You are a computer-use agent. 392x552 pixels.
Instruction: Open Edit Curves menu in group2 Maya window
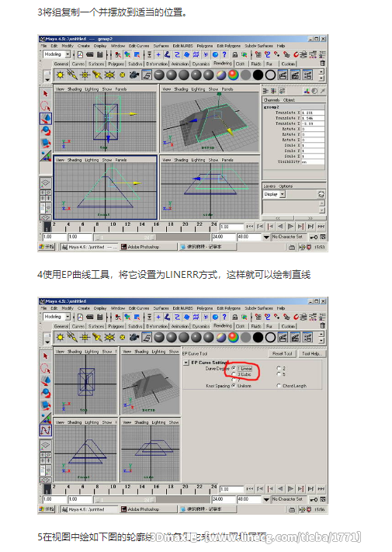point(139,46)
